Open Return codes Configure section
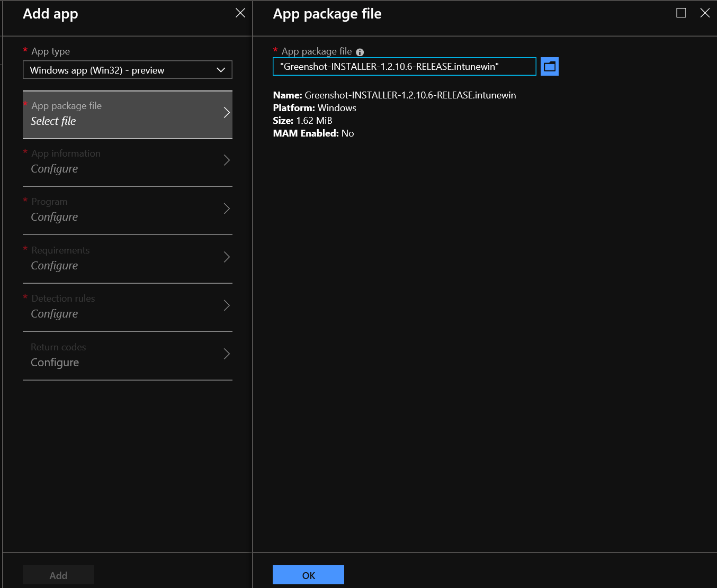The image size is (717, 588). (128, 356)
